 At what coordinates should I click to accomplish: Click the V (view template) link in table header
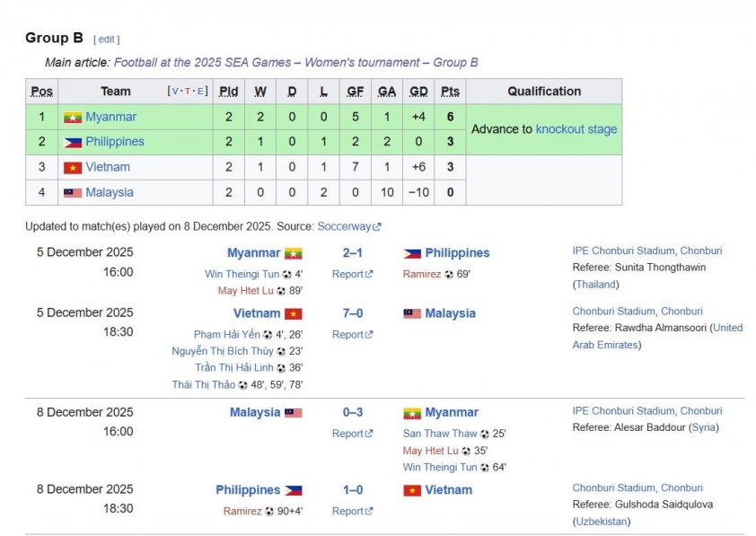(174, 92)
